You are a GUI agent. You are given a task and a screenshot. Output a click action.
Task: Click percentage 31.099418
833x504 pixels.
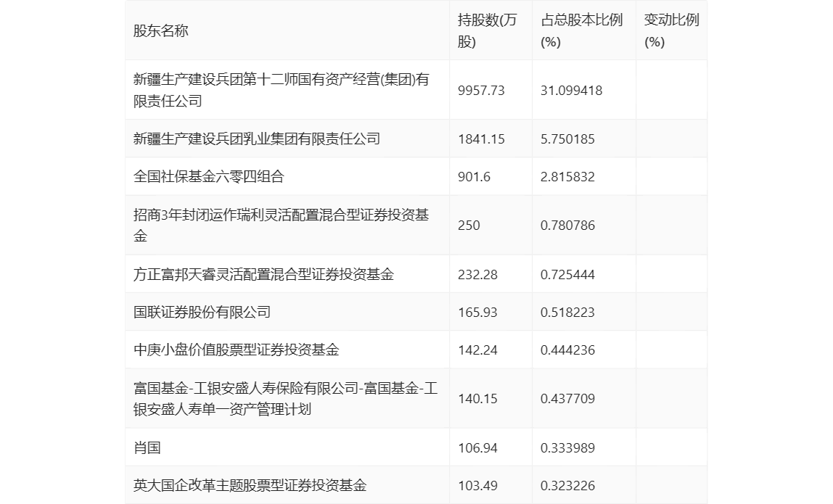click(x=572, y=90)
